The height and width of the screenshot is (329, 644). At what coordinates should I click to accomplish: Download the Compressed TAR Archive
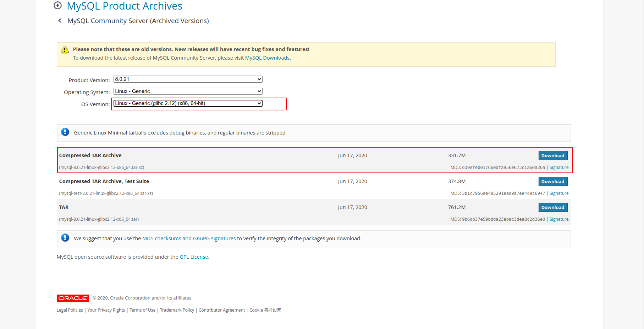click(x=552, y=155)
